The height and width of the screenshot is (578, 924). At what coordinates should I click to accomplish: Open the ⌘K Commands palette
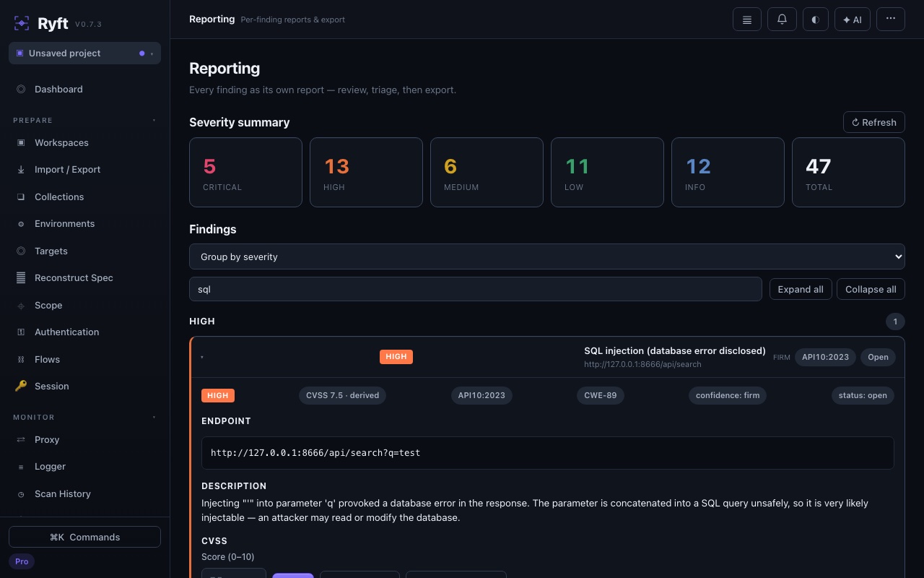point(84,537)
